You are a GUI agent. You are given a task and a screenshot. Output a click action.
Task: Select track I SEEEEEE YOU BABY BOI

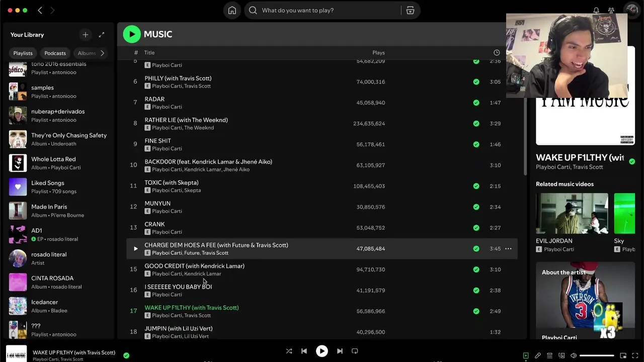click(322, 290)
